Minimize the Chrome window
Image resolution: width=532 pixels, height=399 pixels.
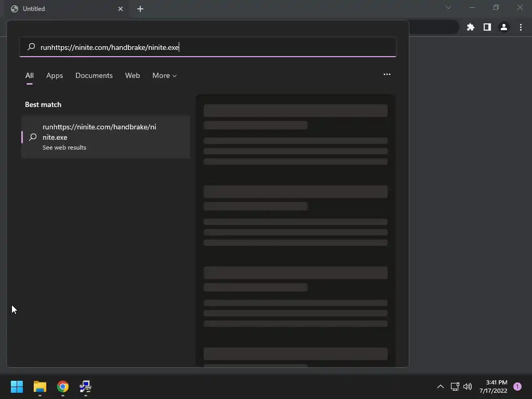point(472,7)
